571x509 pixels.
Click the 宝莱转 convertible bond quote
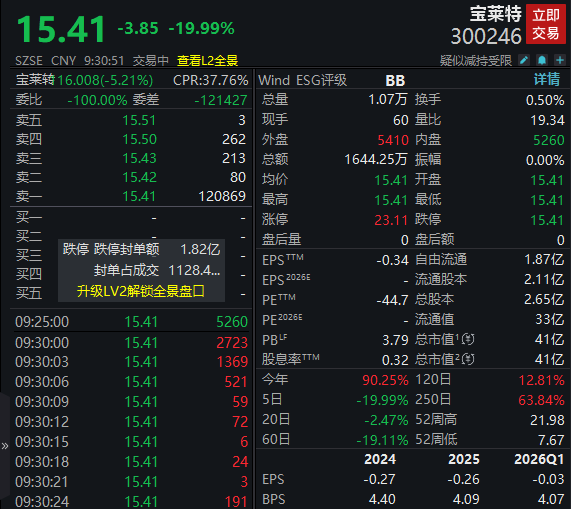(84, 80)
